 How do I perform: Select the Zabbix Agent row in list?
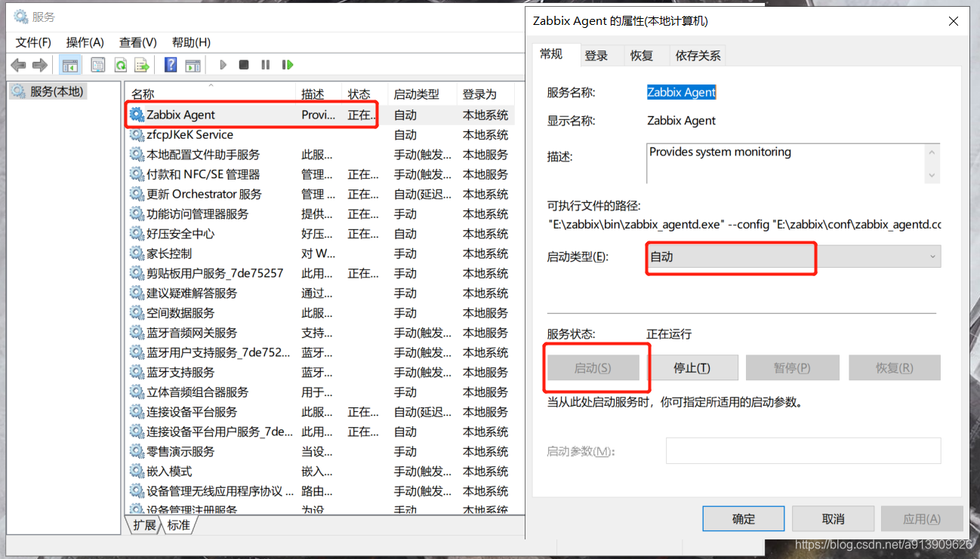(320, 115)
